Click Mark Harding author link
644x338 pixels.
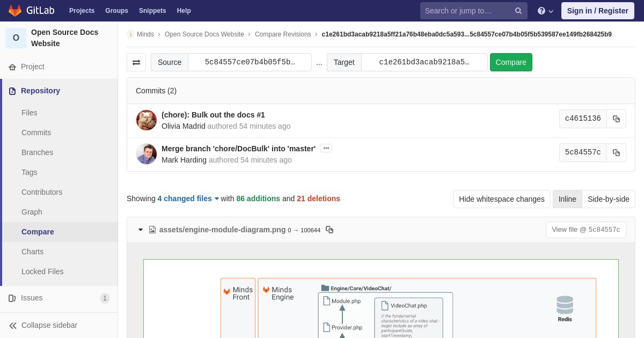pyautogui.click(x=184, y=160)
